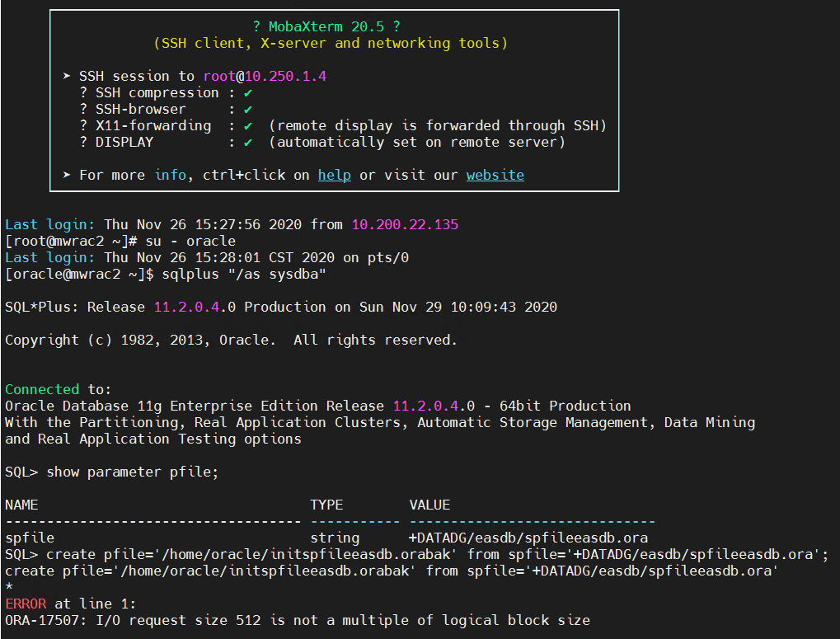840x639 pixels.
Task: Click the 'su - oracle' command text
Action: point(190,241)
